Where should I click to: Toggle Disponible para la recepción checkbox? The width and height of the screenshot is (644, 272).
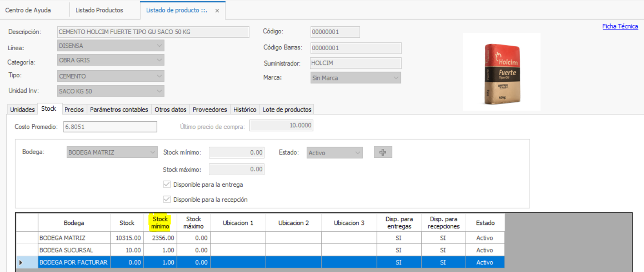tap(167, 200)
